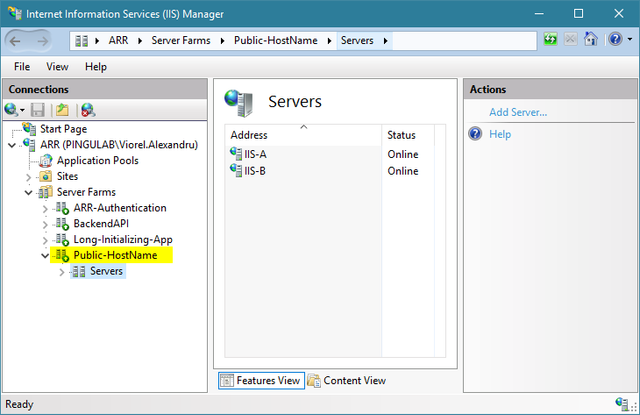Click the Delete Connection icon
Viewport: 640px width, 415px height.
pyautogui.click(x=88, y=110)
